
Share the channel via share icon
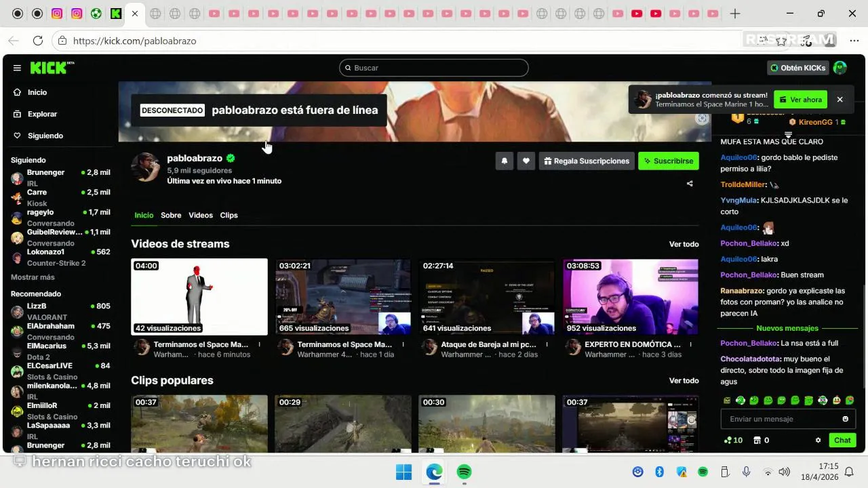[x=690, y=184]
